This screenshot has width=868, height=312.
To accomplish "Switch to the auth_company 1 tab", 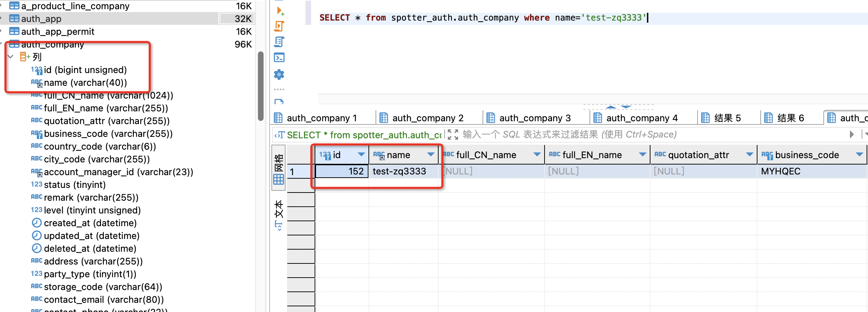I will tap(323, 118).
